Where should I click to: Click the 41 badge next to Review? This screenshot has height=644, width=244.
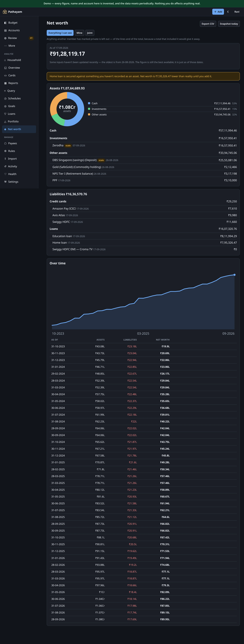point(31,38)
